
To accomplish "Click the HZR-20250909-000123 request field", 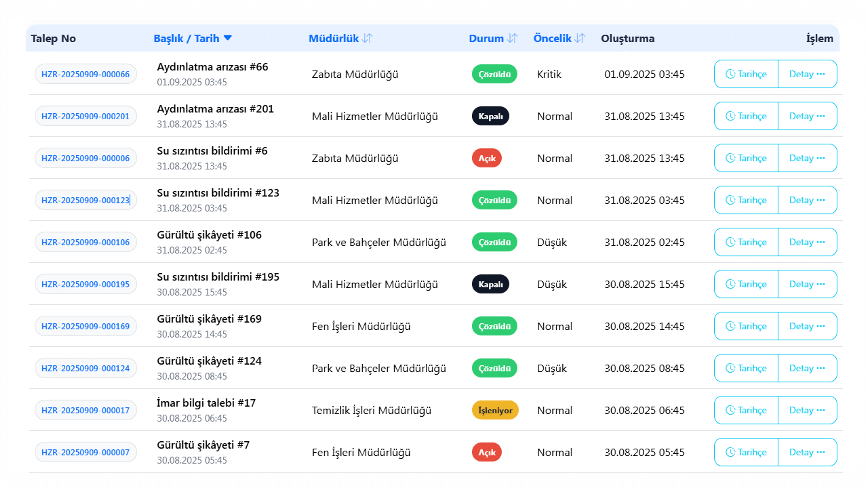I will [x=85, y=200].
